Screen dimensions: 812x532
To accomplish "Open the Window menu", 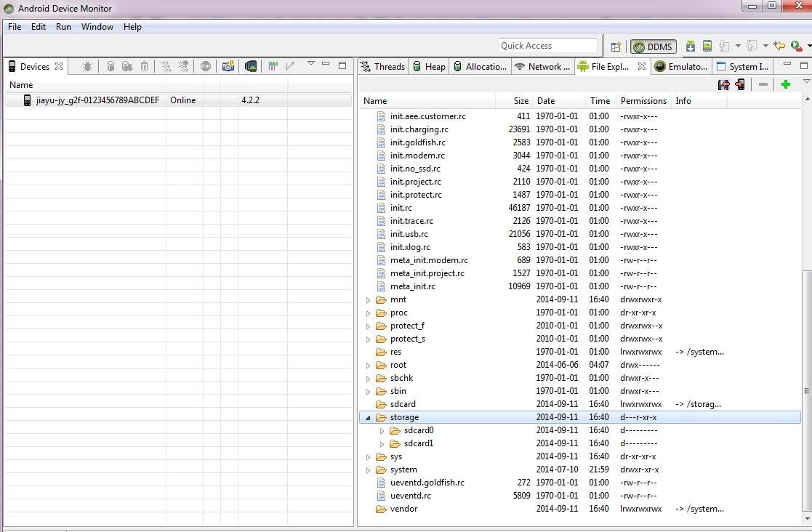I will [97, 27].
